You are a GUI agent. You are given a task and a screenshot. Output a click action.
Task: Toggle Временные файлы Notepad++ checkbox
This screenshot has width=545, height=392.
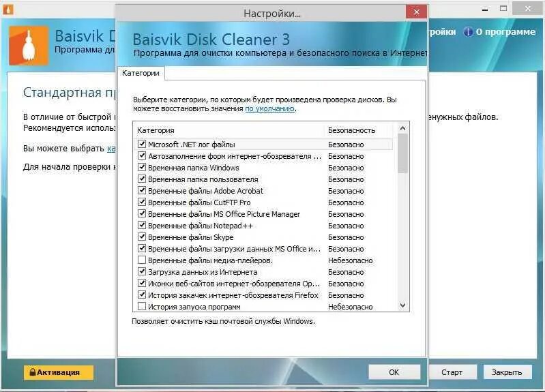(142, 225)
